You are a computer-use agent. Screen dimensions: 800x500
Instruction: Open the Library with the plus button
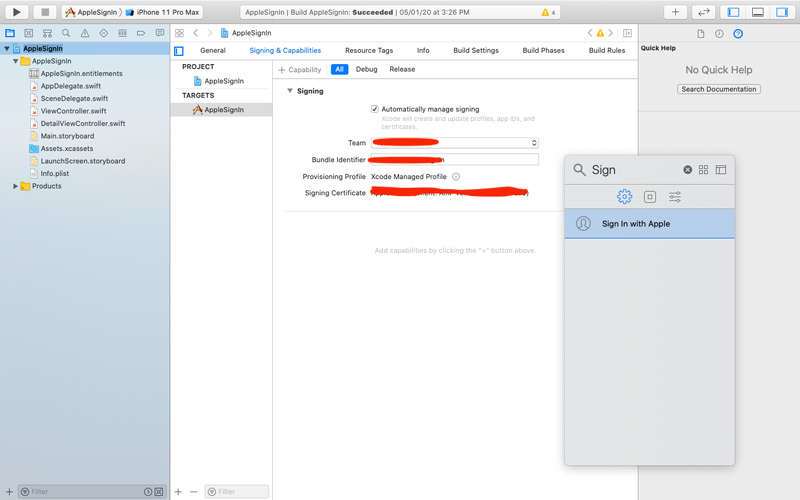pos(675,12)
